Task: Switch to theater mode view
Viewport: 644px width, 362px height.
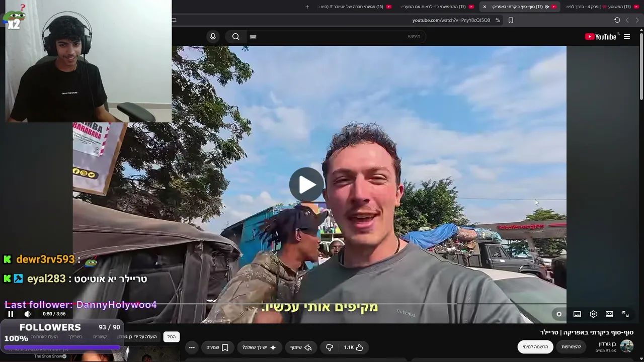Action: [x=609, y=314]
